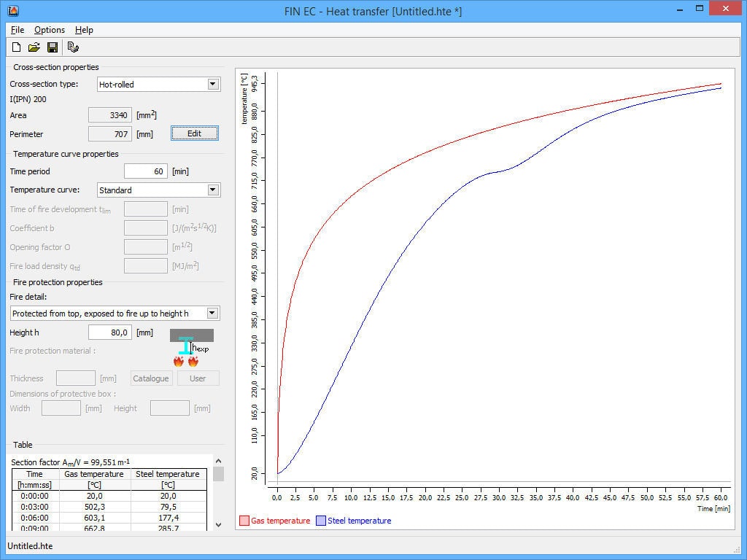Toggle the blue Steel temperature legend entry
Image resolution: width=747 pixels, height=560 pixels.
point(320,521)
